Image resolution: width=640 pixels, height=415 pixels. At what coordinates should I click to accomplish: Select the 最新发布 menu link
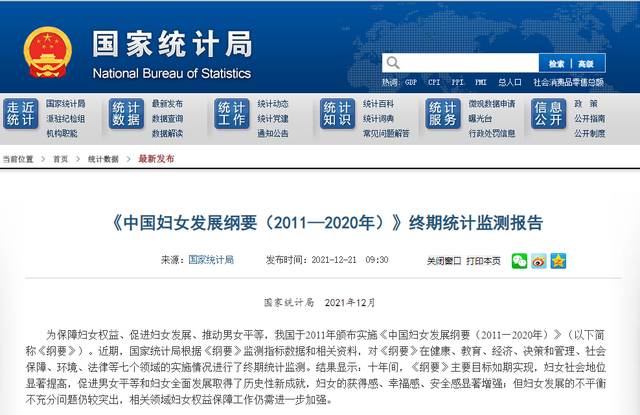click(x=167, y=104)
